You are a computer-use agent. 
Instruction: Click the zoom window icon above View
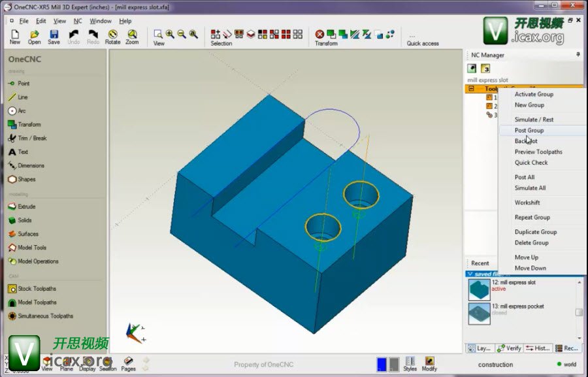point(158,34)
